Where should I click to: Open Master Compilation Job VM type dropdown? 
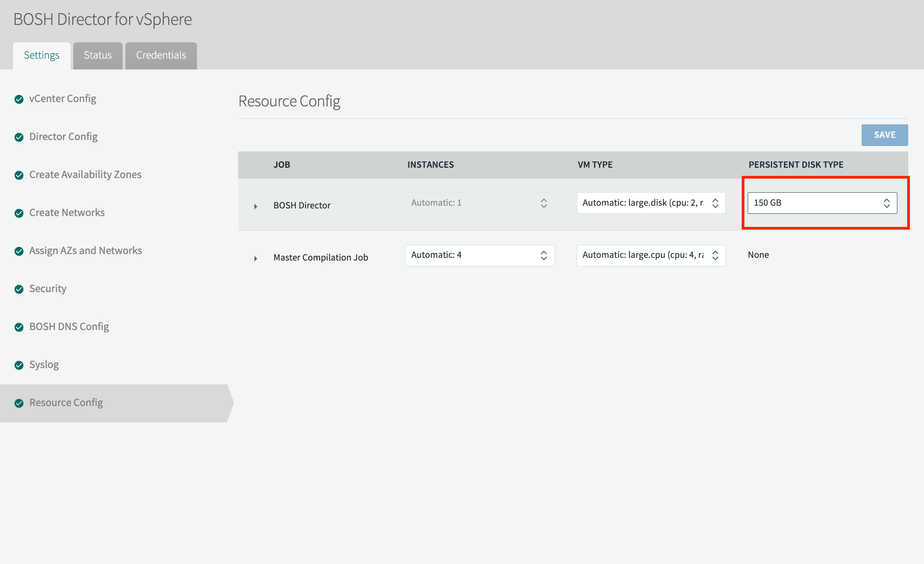(651, 255)
